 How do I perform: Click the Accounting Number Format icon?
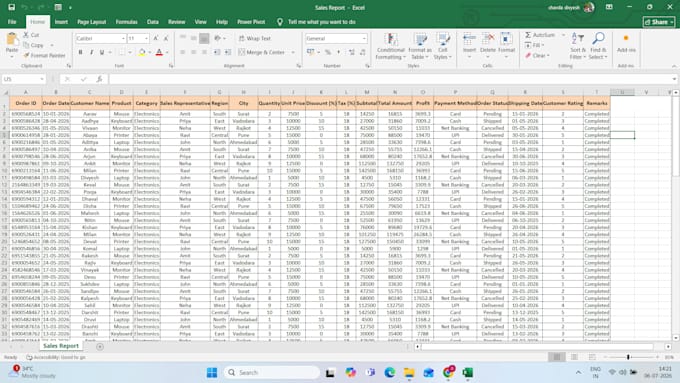pos(311,52)
